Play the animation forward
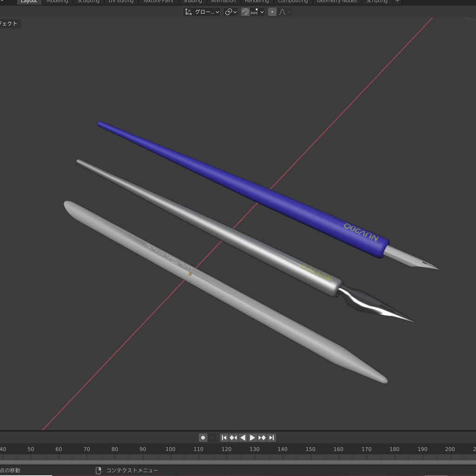Image resolution: width=476 pixels, height=476 pixels. click(x=252, y=437)
